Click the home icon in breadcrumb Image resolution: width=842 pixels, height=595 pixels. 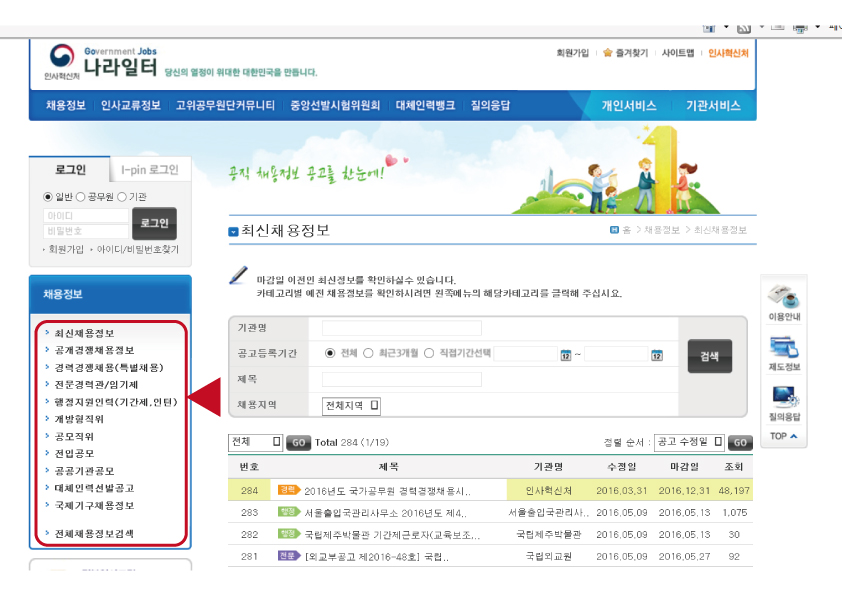point(614,230)
